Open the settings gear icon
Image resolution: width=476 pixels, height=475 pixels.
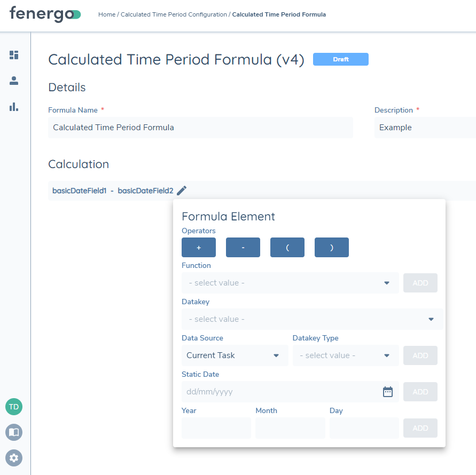[x=14, y=458]
